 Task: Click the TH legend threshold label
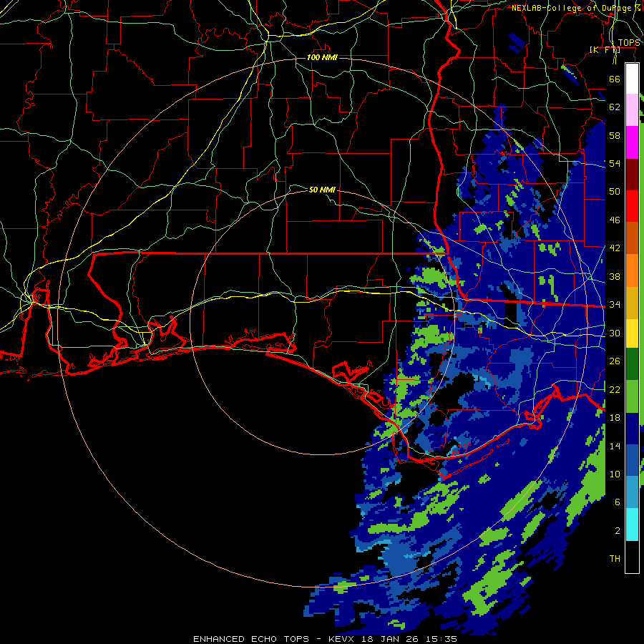(x=615, y=558)
